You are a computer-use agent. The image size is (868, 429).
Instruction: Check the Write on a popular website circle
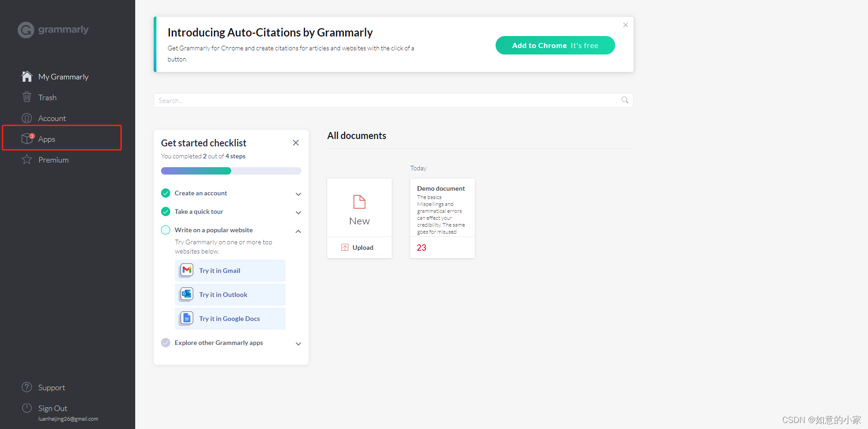166,230
